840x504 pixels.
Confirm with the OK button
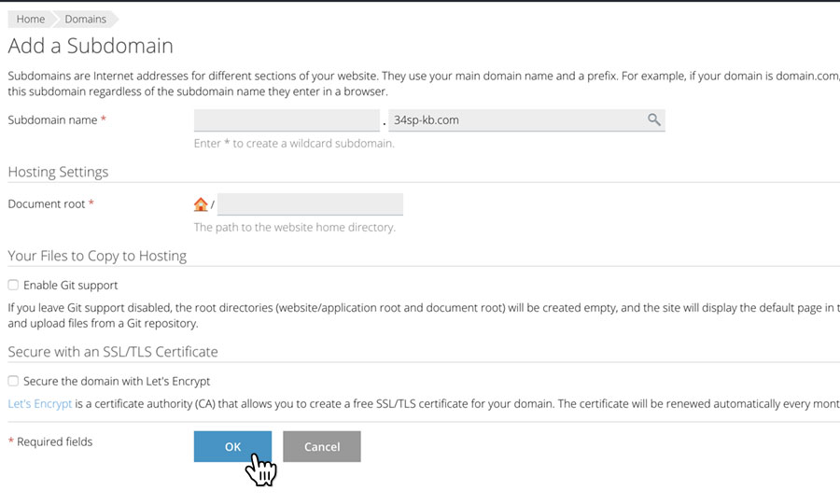click(232, 446)
